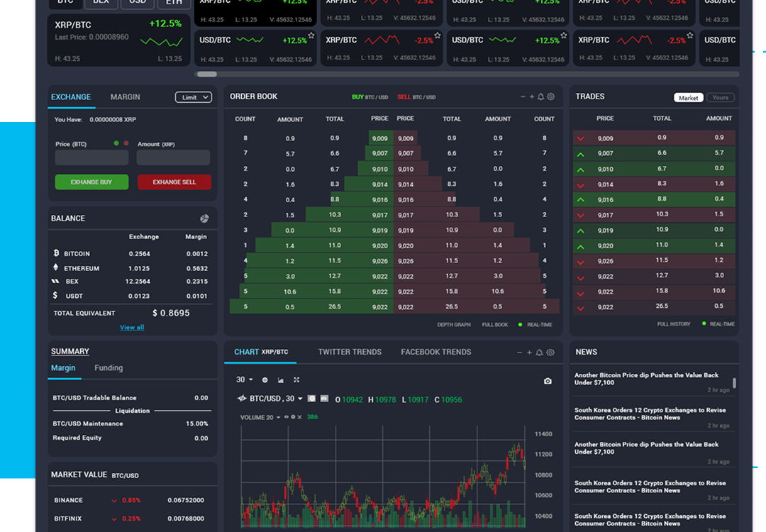Open Order Book alert bell

tap(540, 96)
